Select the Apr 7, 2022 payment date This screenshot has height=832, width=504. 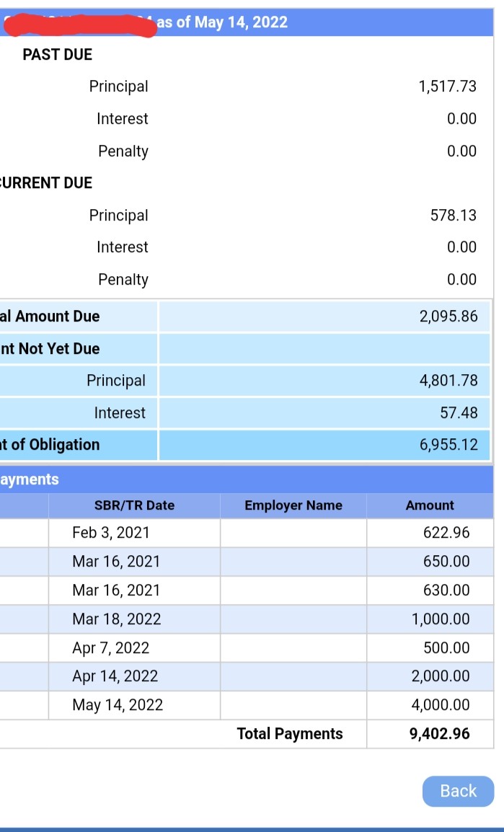[x=111, y=648]
